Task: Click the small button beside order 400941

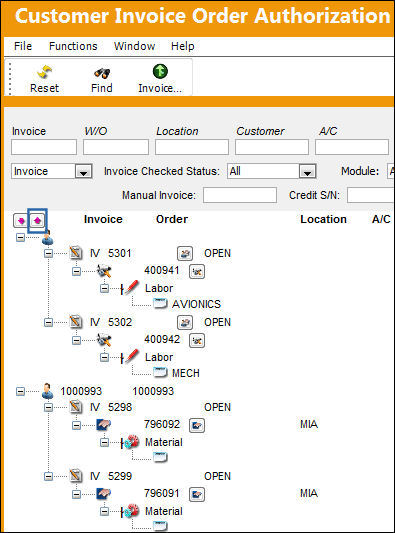Action: point(197,271)
